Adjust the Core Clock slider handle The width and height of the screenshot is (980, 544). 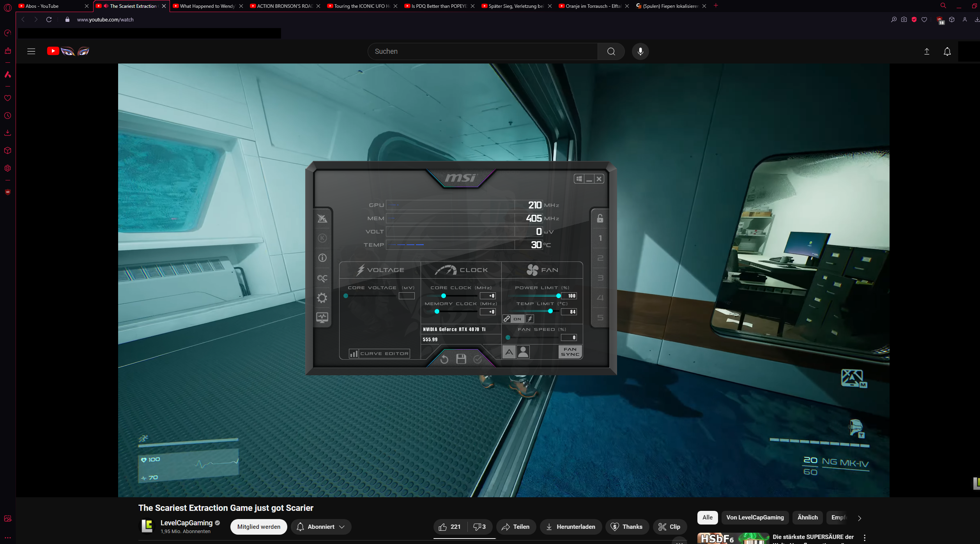click(443, 296)
